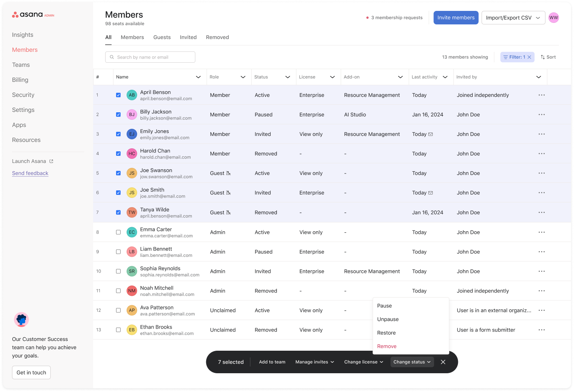This screenshot has height=392, width=574.
Task: Open external link icon beside Launch Asana
Action: pos(51,161)
